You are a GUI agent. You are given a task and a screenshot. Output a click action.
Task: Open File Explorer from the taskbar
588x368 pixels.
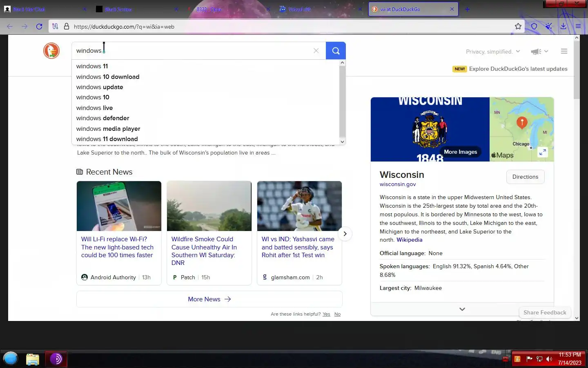click(33, 359)
